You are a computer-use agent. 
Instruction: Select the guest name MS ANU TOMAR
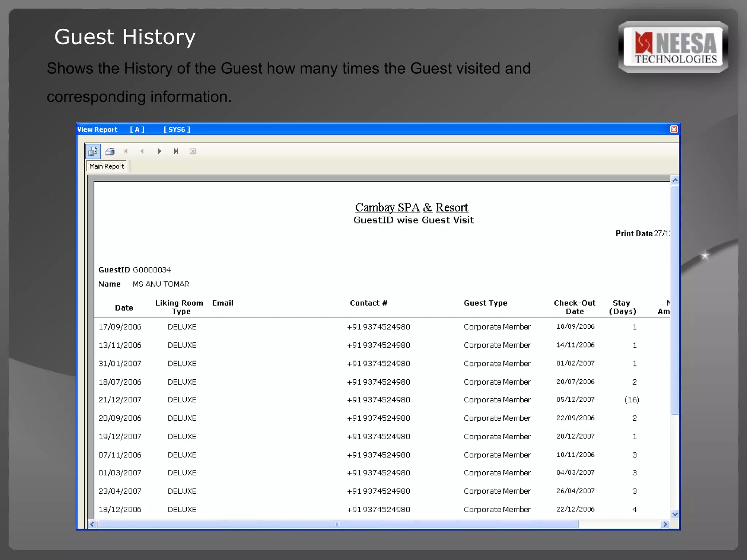pos(161,284)
